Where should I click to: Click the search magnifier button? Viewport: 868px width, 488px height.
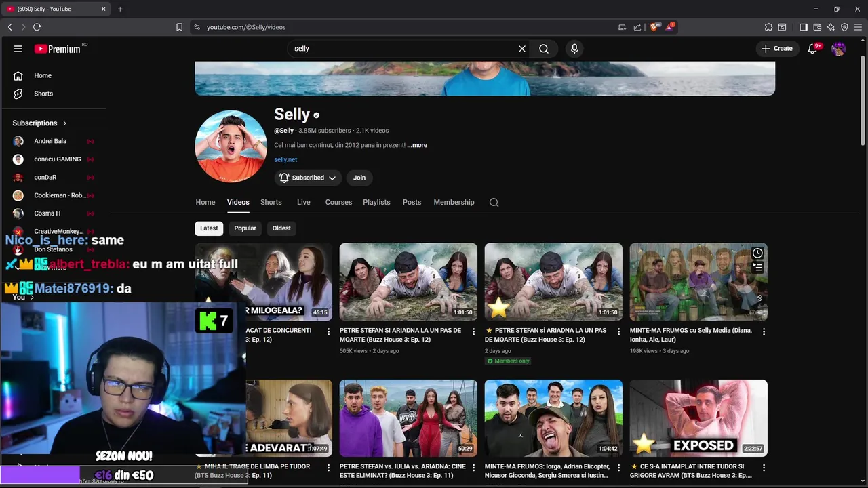coord(544,49)
